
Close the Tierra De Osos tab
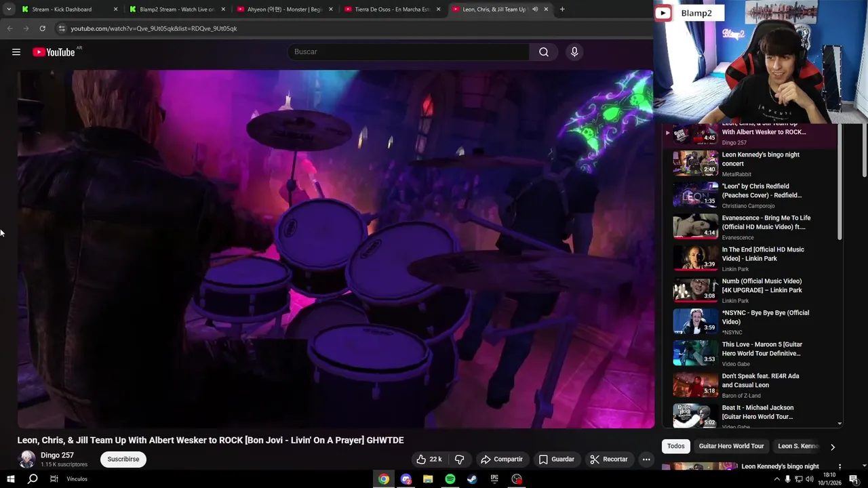[x=438, y=9]
